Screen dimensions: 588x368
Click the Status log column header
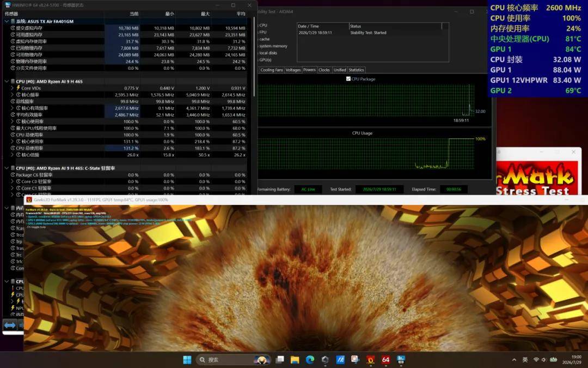(x=395, y=26)
